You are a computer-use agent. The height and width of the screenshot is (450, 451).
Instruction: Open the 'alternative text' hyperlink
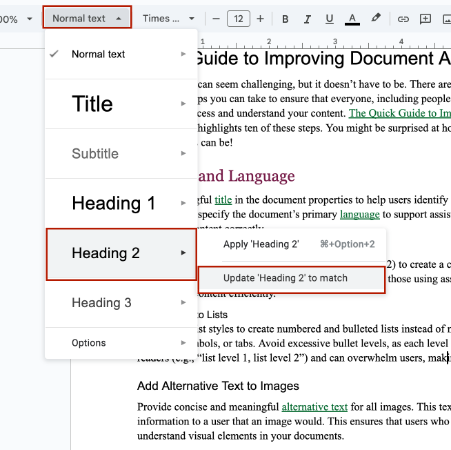(x=314, y=407)
